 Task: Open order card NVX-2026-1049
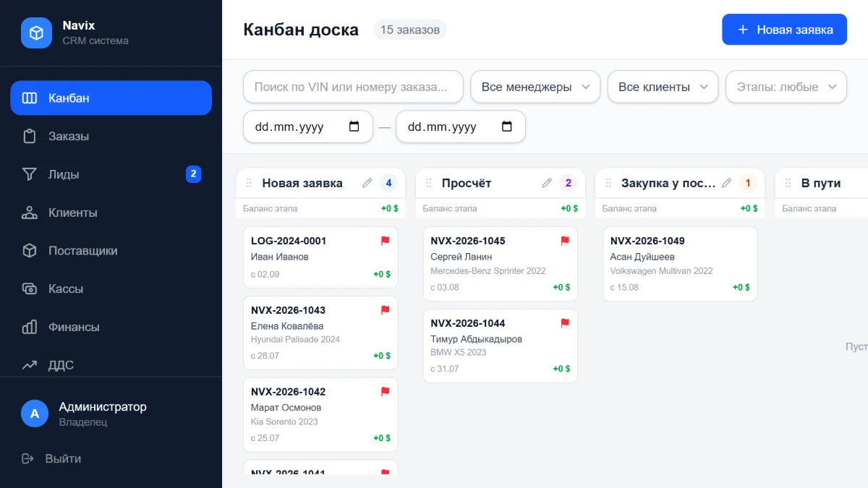(x=680, y=264)
